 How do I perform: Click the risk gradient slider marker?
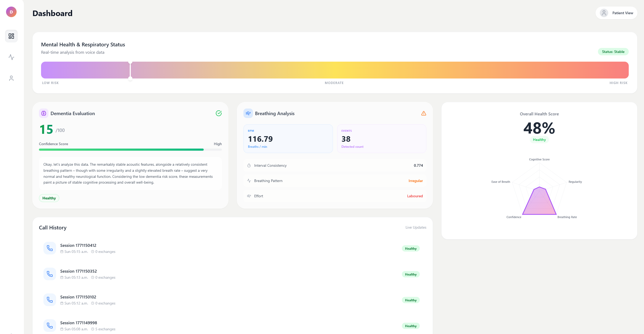tap(130, 70)
